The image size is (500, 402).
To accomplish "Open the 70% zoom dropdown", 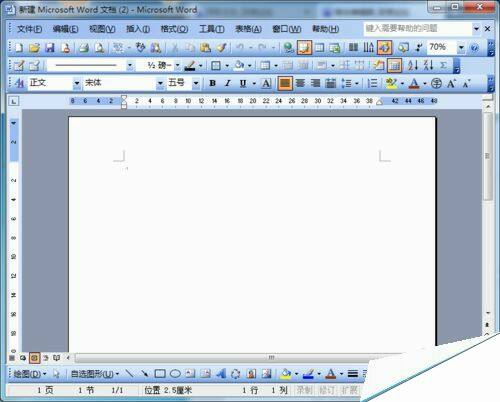I will (x=461, y=48).
